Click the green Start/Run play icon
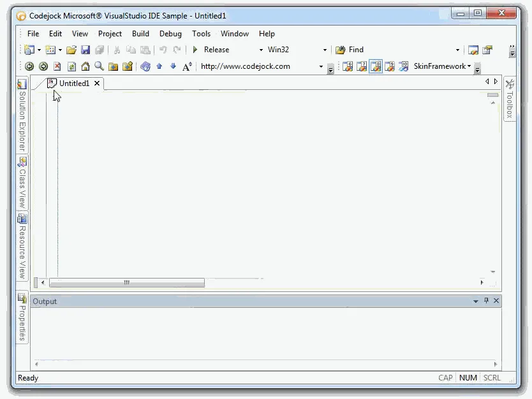 coord(195,50)
